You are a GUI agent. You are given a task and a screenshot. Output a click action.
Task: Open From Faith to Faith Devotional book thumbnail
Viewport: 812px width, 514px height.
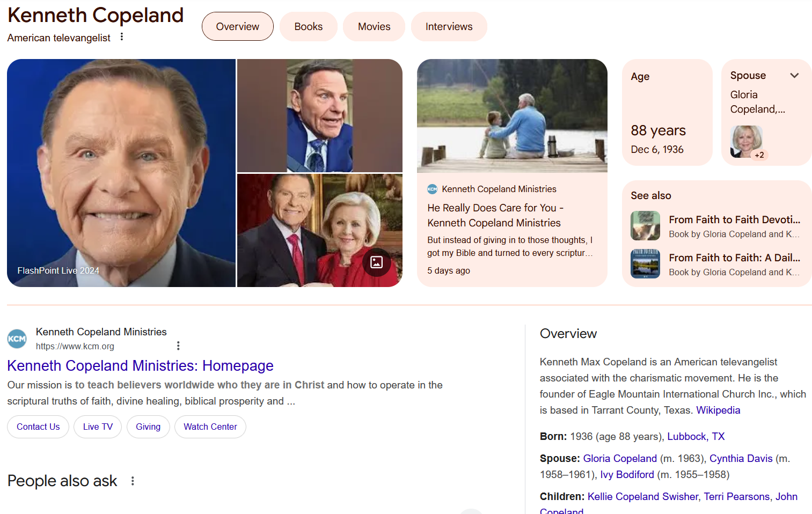[x=645, y=225]
